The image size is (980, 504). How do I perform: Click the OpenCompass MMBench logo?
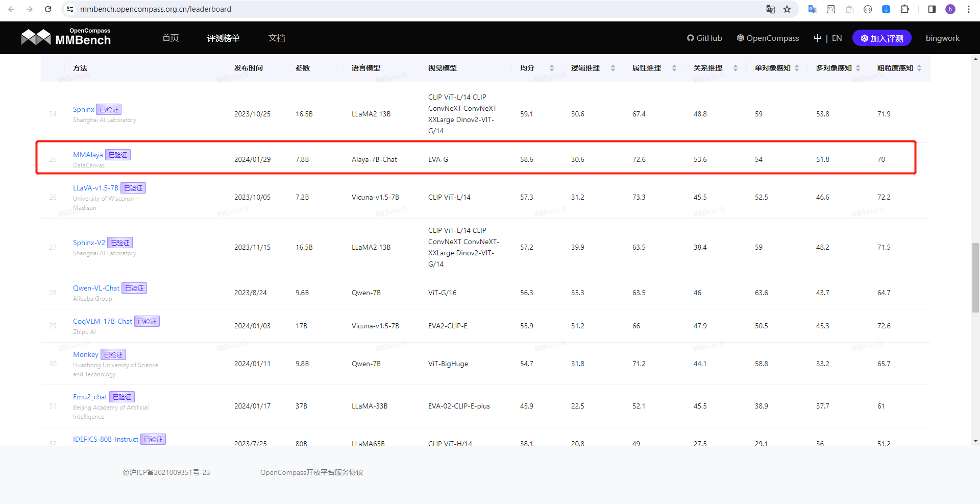tap(66, 37)
